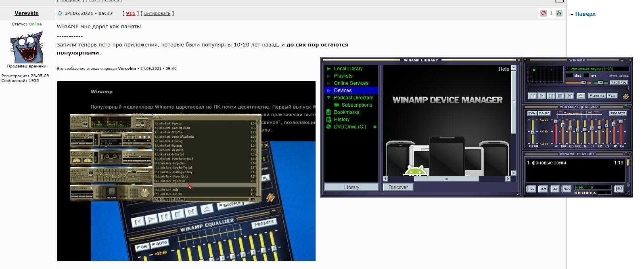Select Local Library in the library tree
The width and height of the screenshot is (644, 269).
(348, 69)
